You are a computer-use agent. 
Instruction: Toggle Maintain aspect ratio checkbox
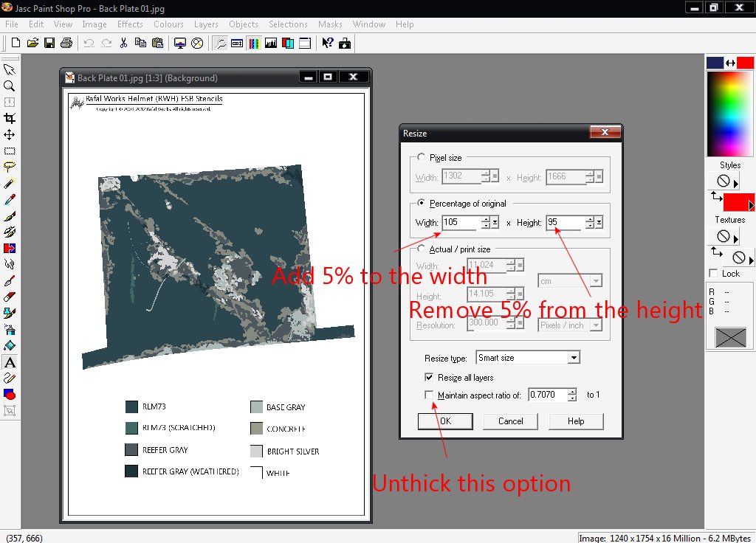click(x=429, y=395)
